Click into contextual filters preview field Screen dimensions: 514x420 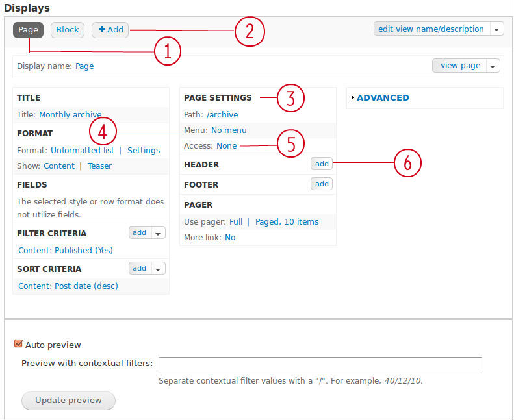coord(320,365)
